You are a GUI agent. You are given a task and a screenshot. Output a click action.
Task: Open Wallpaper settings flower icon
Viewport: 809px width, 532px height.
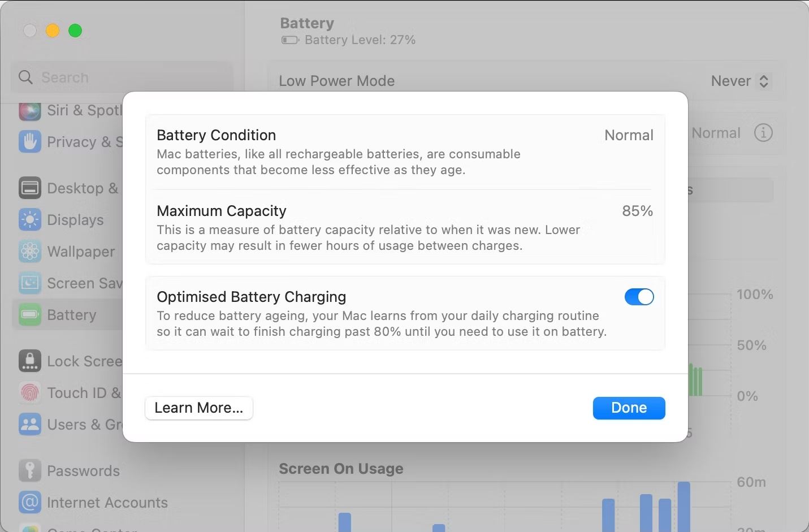[x=30, y=252]
